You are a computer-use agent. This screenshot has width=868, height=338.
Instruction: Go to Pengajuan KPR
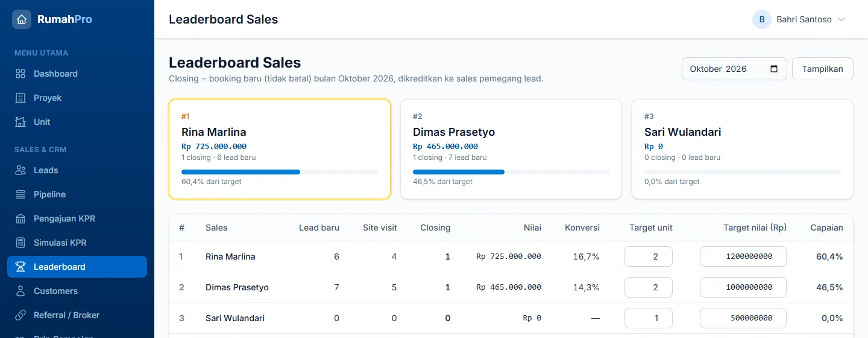[x=77, y=218]
